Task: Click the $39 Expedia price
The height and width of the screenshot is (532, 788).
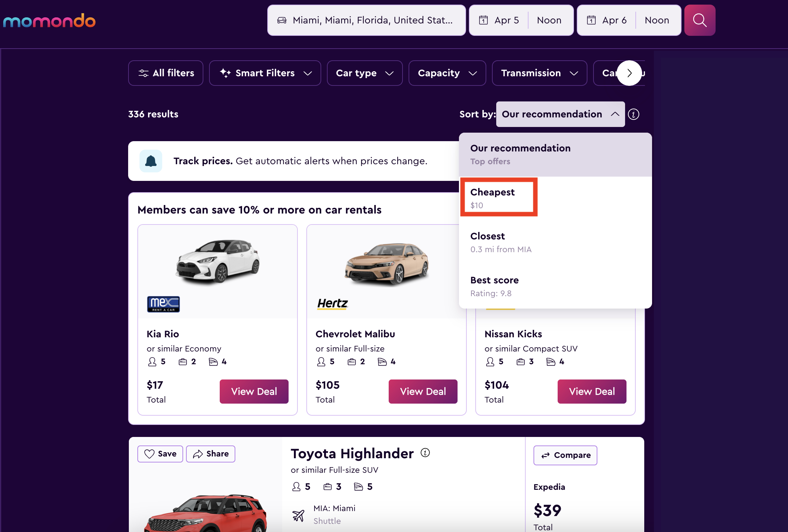Action: (x=547, y=511)
